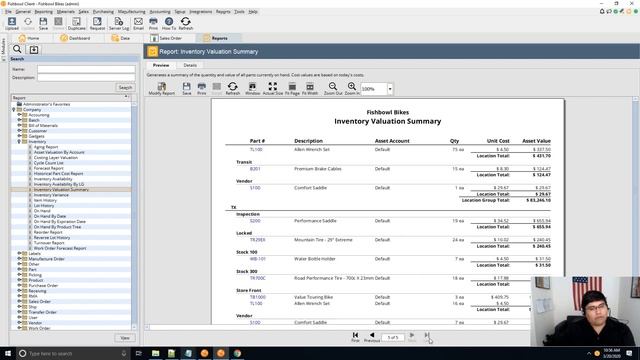The width and height of the screenshot is (640, 360).
Task: Open the Materials menu
Action: click(x=66, y=11)
